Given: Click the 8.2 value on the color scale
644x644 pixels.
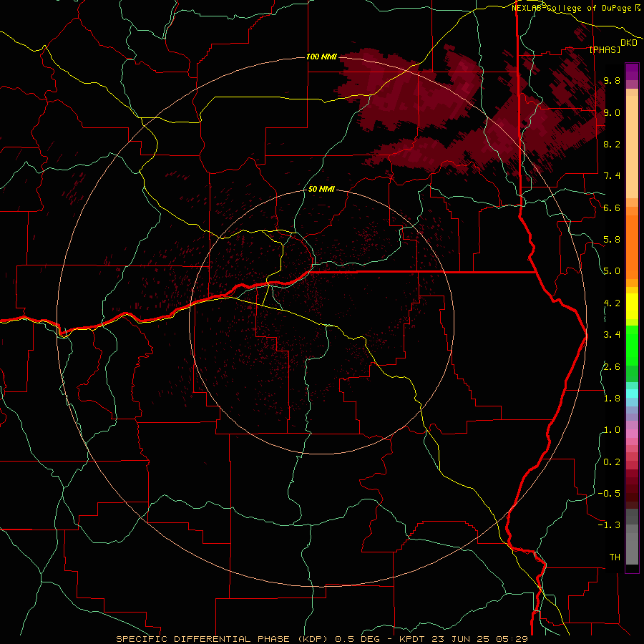Looking at the screenshot, I should point(612,144).
